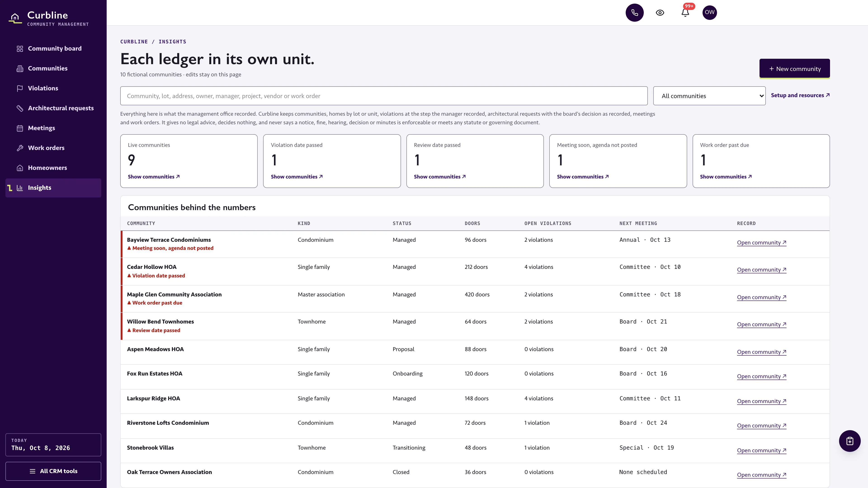Open community record for Willow Bend Townhomes
Image resolution: width=868 pixels, height=488 pixels.
coord(762,324)
